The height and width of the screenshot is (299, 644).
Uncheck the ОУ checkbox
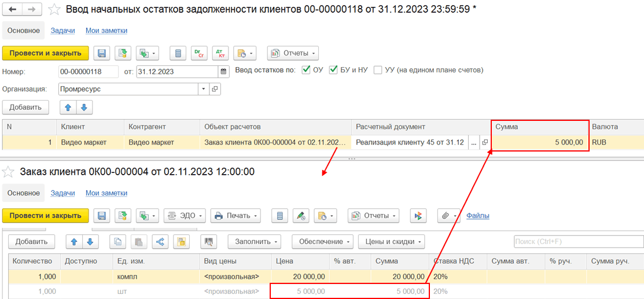point(307,70)
